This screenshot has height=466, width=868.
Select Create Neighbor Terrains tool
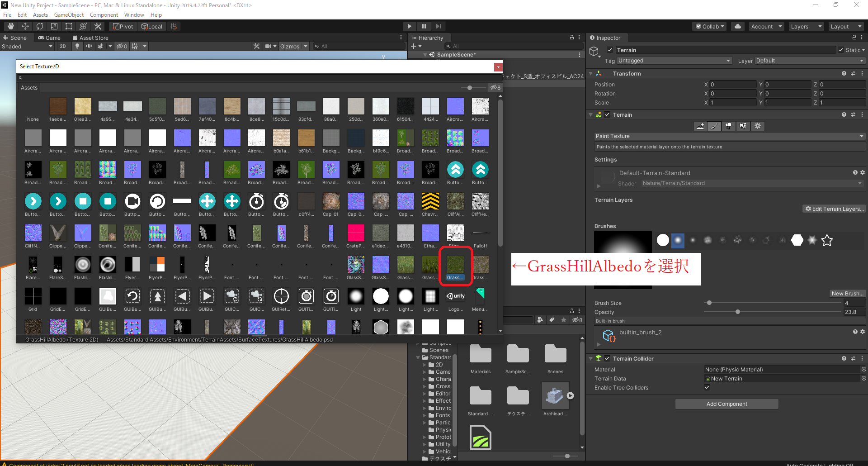click(700, 126)
